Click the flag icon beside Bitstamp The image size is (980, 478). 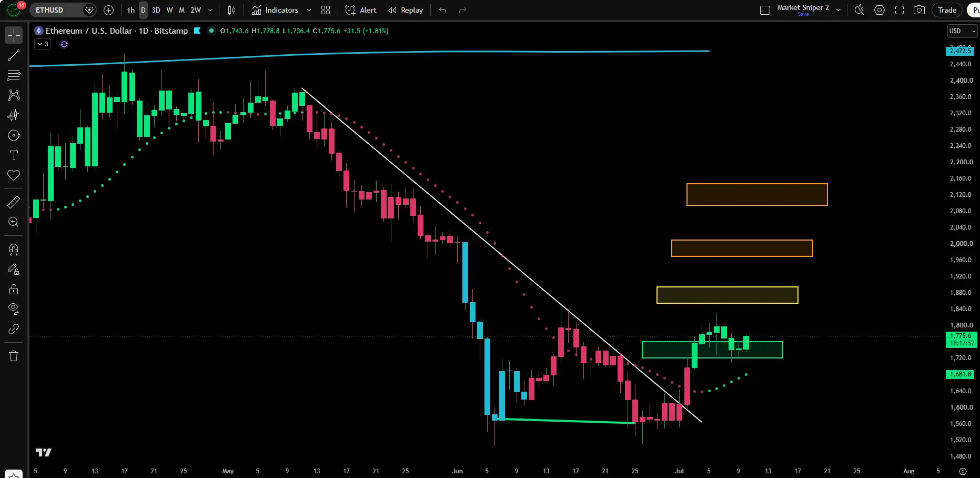pyautogui.click(x=197, y=31)
